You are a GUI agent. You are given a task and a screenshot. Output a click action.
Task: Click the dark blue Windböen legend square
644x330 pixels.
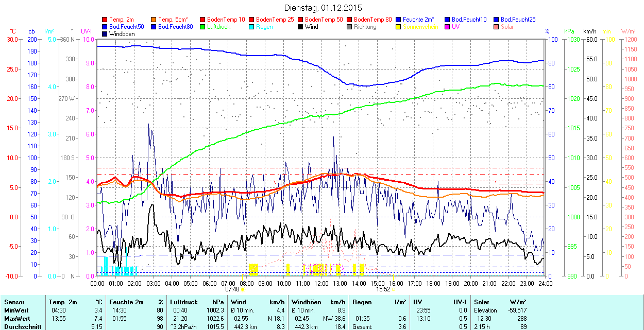coord(105,34)
